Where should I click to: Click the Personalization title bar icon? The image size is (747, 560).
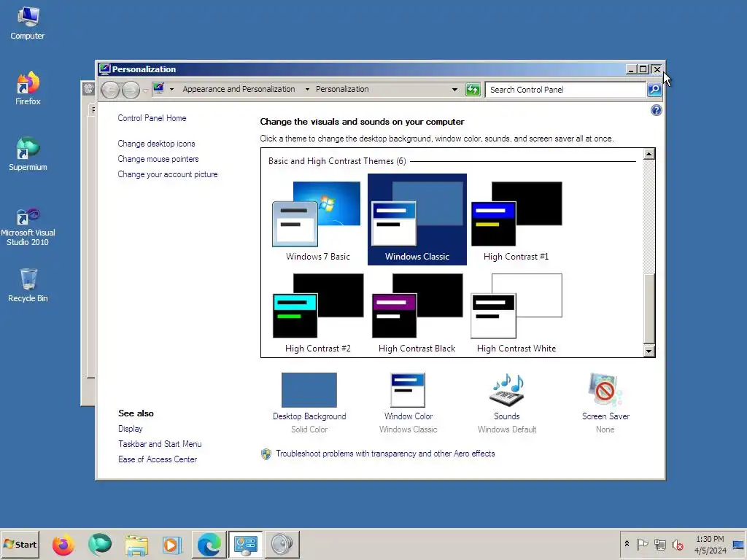coord(105,69)
